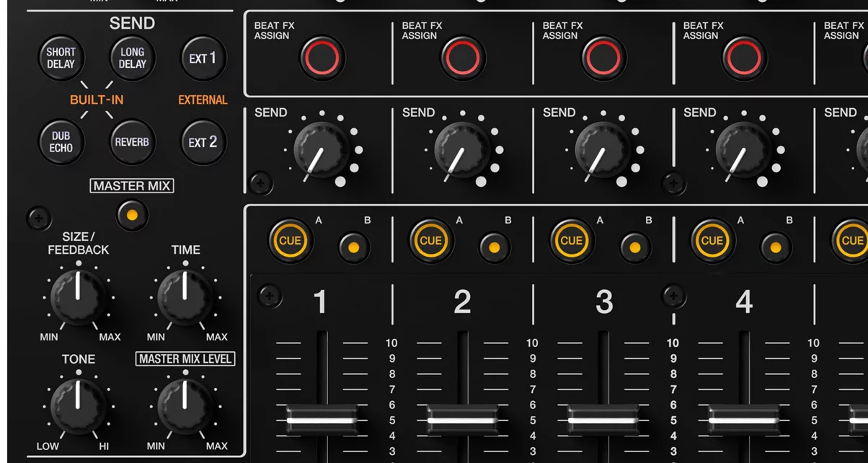Click the TIME knob

[x=185, y=297]
